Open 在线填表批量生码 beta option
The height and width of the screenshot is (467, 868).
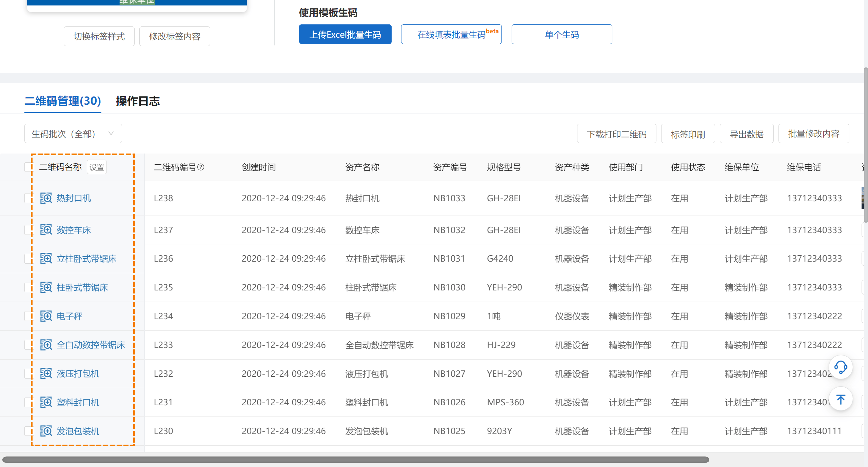pos(451,35)
